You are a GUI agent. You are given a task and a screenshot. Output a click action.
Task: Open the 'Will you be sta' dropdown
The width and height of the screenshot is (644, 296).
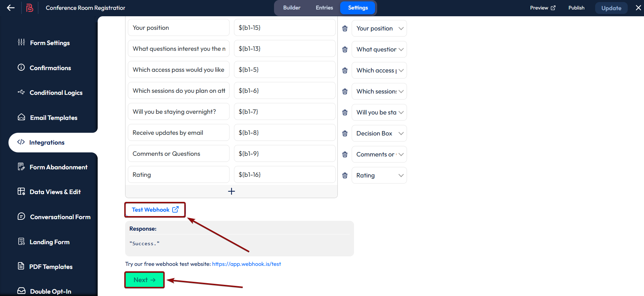379,112
